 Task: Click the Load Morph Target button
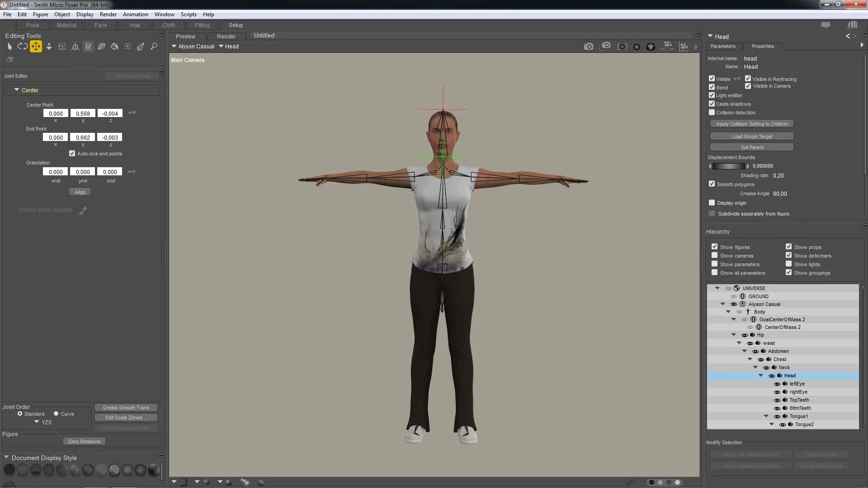click(x=752, y=136)
